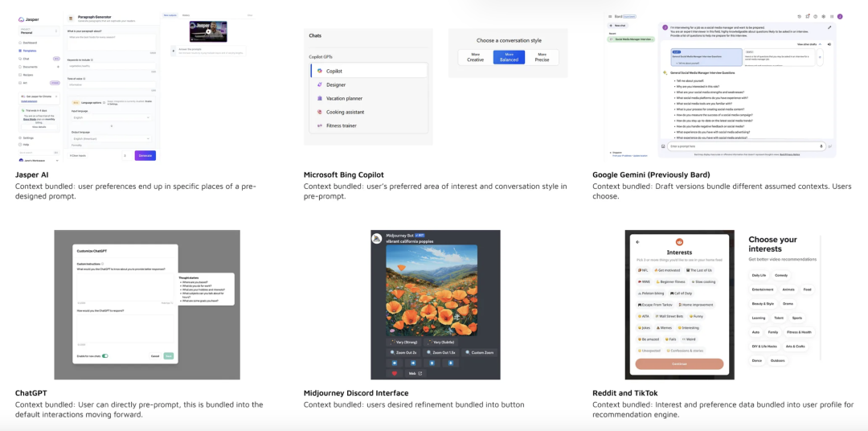This screenshot has height=431, width=868.
Task: Click the Jasper logo
Action: (27, 18)
